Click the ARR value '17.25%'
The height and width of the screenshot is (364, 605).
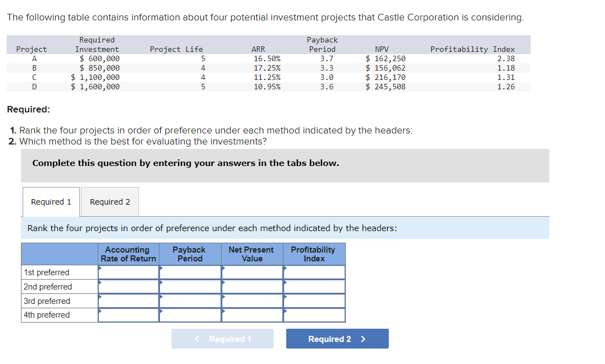(x=267, y=68)
